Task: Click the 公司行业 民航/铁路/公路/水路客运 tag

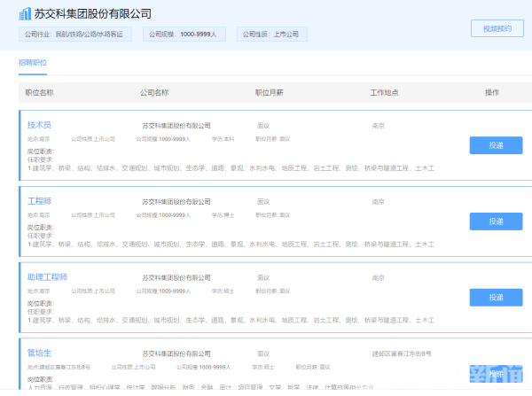Action: 75,35
